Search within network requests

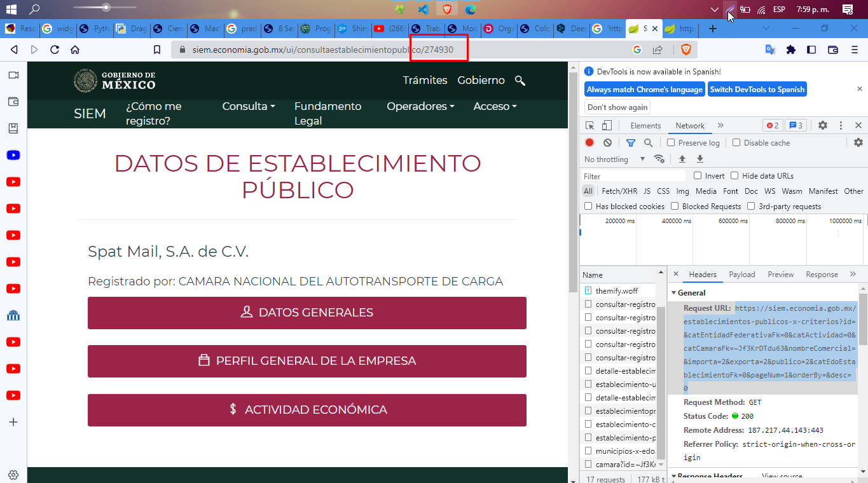coord(648,142)
